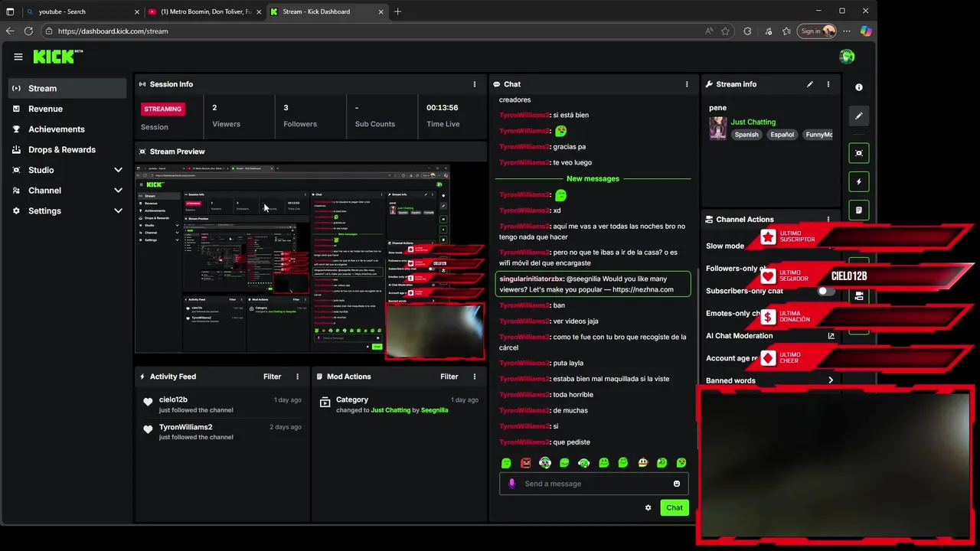Screen dimensions: 980x551
Task: Open the Copilot icon in browser toolbar
Action: (866, 31)
